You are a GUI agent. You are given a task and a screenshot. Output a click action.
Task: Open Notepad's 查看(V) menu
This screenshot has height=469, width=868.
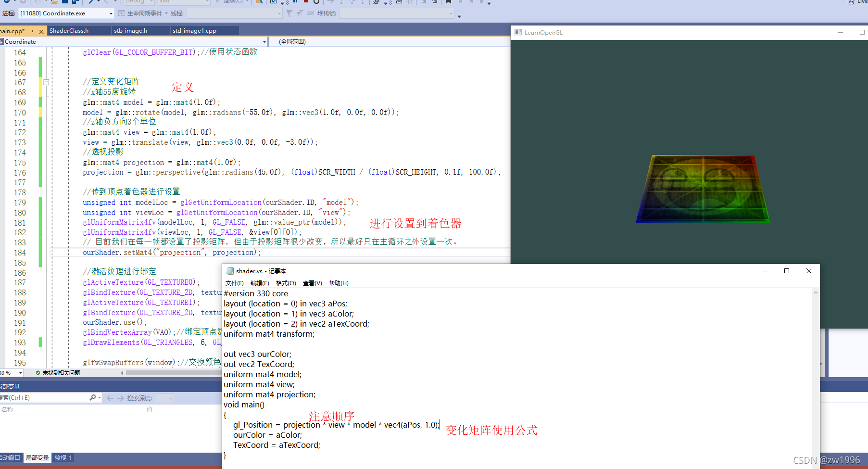tap(312, 283)
